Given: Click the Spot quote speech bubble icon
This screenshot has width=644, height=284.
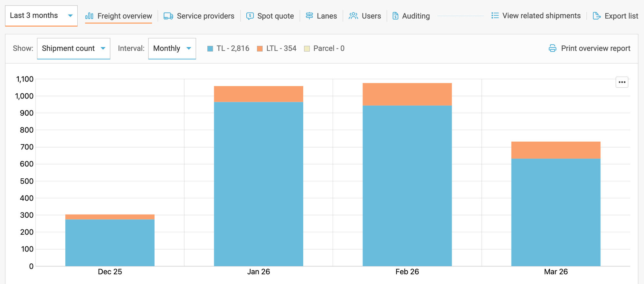Looking at the screenshot, I should point(250,16).
